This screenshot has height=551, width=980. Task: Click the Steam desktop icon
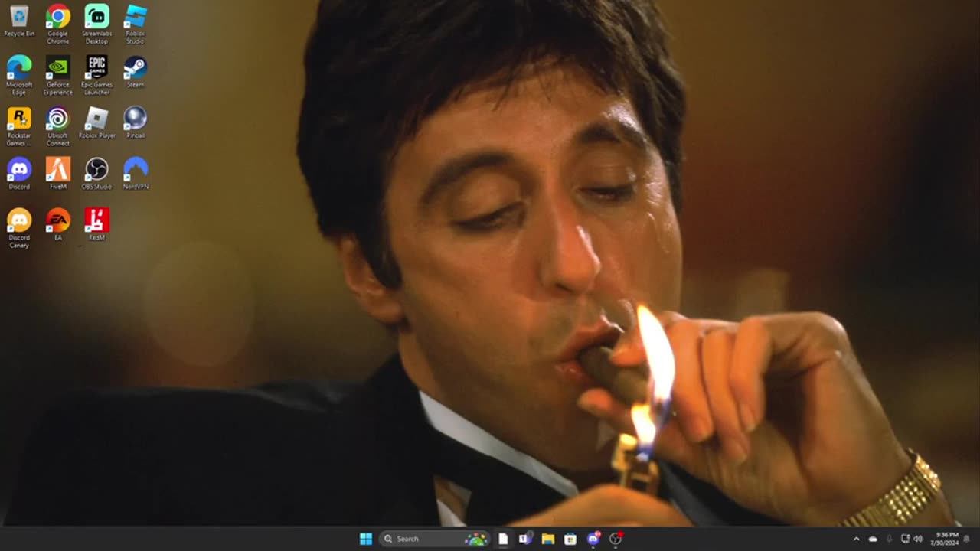click(136, 71)
